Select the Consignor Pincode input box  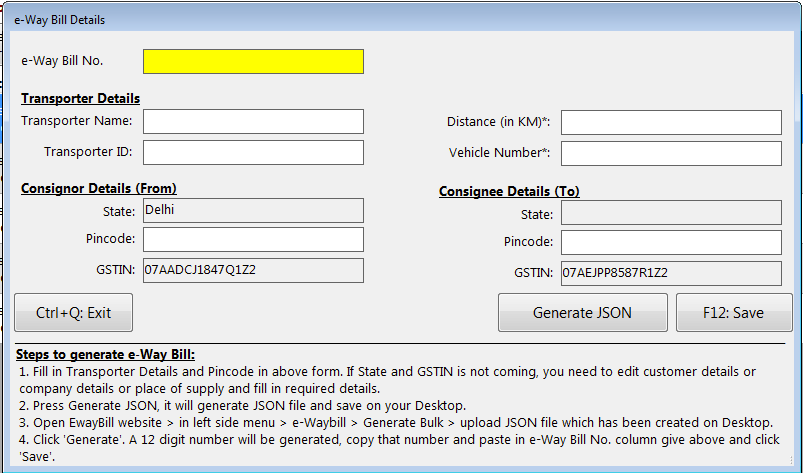point(253,240)
